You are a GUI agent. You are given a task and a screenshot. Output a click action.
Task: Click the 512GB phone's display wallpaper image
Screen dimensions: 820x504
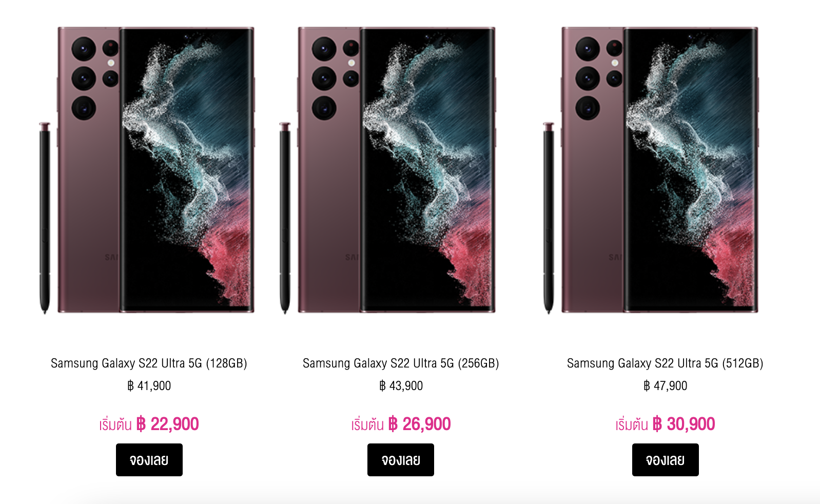pyautogui.click(x=691, y=169)
